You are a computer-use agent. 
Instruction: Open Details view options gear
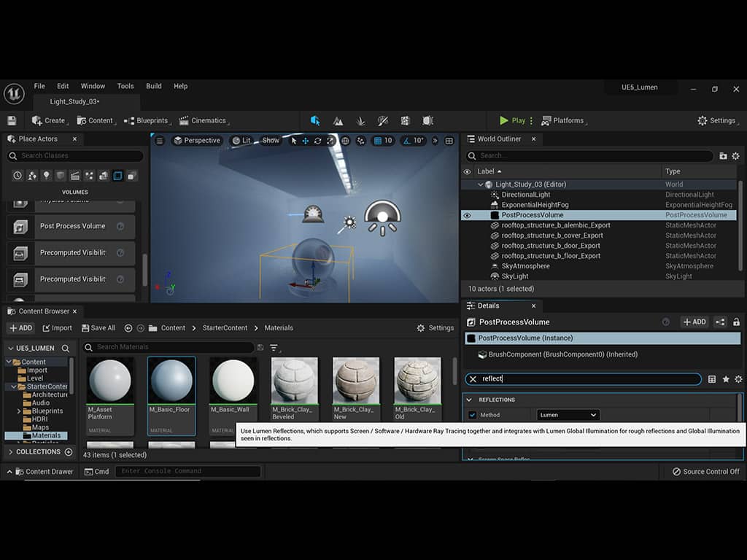click(x=738, y=379)
